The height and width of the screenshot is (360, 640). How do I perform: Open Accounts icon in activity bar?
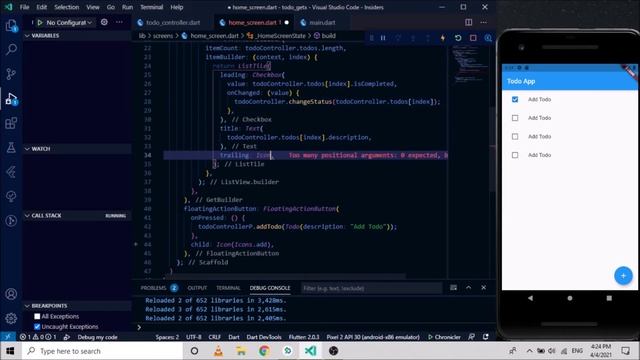click(11, 294)
